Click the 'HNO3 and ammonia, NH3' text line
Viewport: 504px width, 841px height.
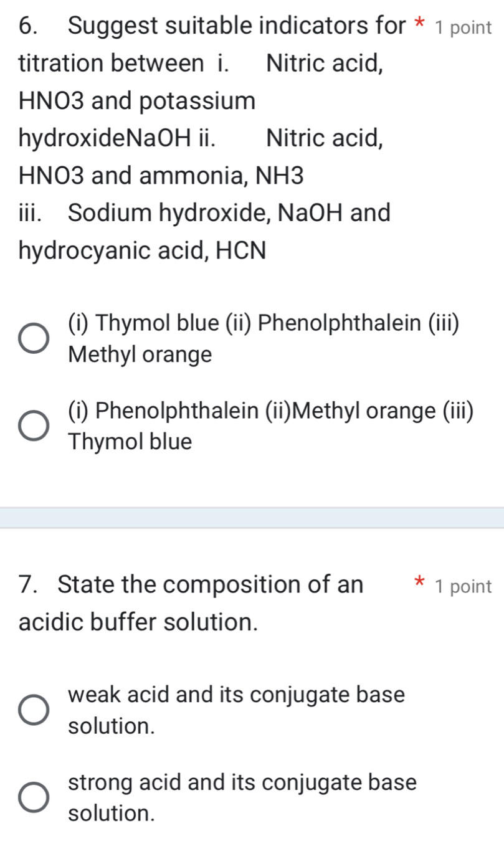(x=162, y=176)
